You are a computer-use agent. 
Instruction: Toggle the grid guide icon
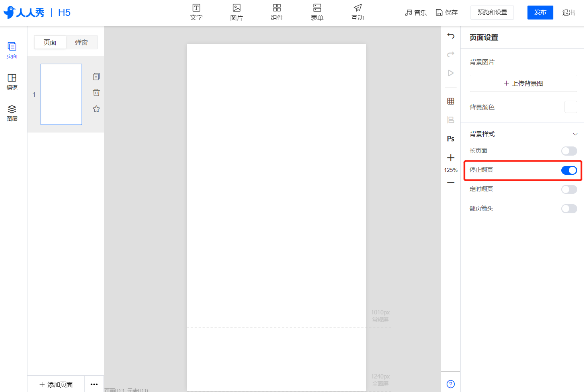click(451, 101)
